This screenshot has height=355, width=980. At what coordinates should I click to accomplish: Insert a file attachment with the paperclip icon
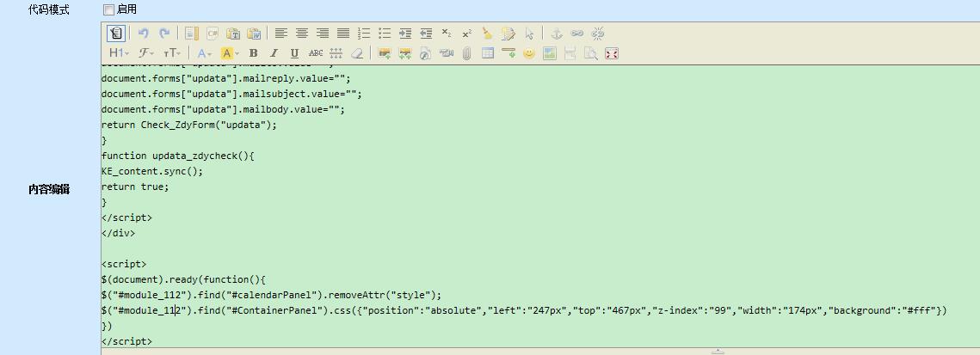click(467, 53)
